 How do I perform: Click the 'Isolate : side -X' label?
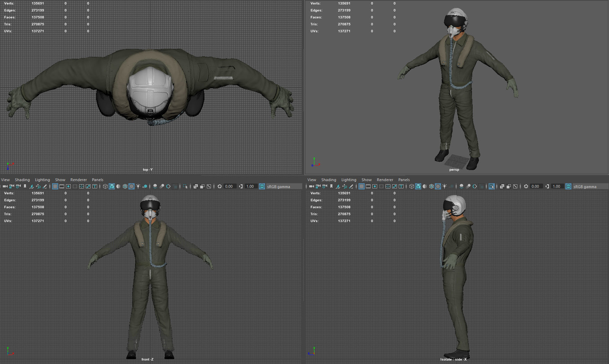point(454,359)
